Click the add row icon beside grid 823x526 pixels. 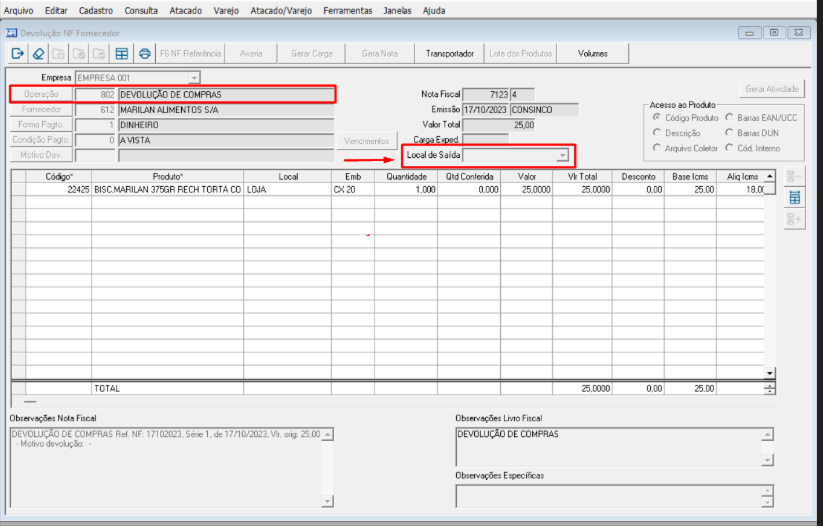[x=794, y=219]
